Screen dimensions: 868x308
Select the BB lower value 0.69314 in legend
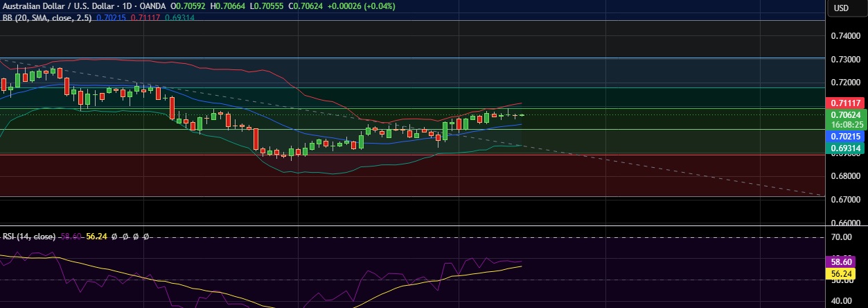pyautogui.click(x=179, y=17)
